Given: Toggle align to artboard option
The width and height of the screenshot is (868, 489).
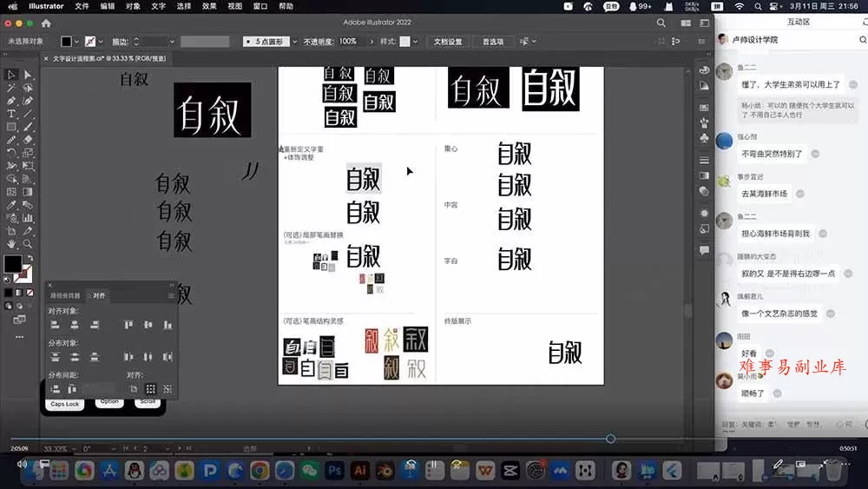Looking at the screenshot, I should 134,389.
